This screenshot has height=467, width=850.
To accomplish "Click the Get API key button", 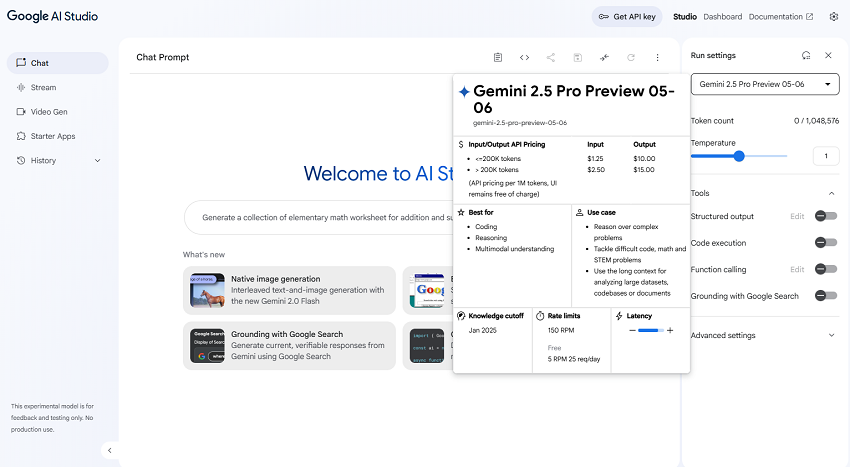I will click(x=627, y=17).
